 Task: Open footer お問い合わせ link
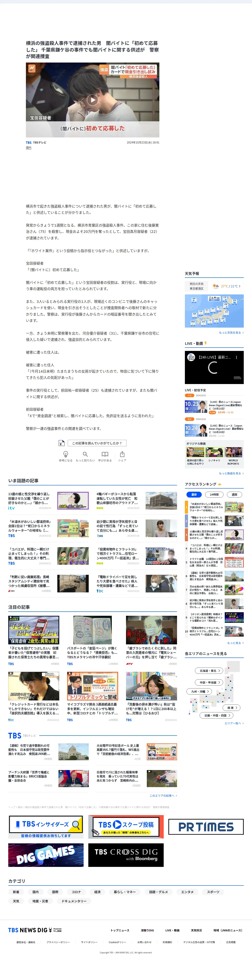(x=144, y=942)
